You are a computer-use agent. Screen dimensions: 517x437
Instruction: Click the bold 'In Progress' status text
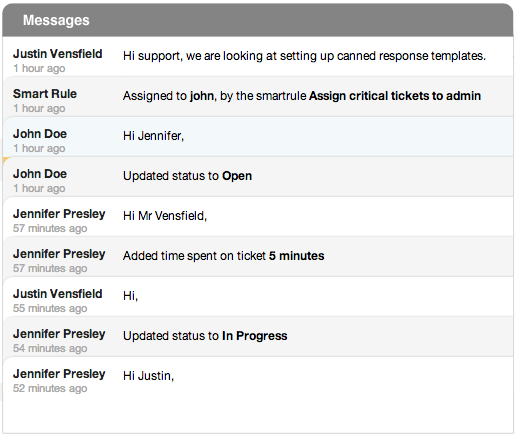(255, 336)
